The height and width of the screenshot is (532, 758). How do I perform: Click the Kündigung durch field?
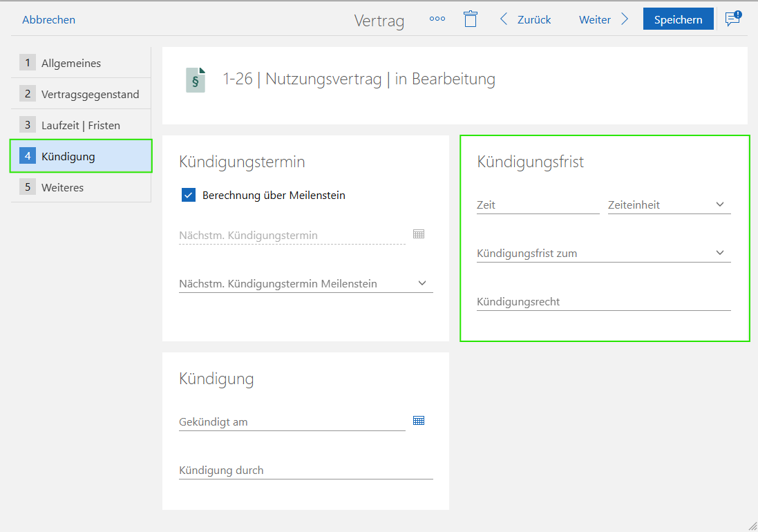coord(306,470)
